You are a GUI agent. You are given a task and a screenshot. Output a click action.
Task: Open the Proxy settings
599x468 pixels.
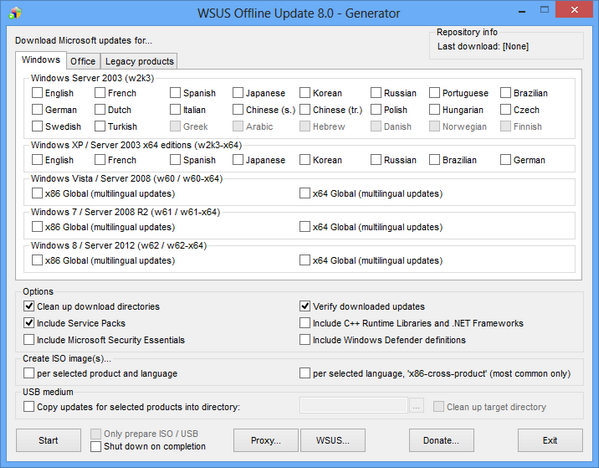click(266, 440)
